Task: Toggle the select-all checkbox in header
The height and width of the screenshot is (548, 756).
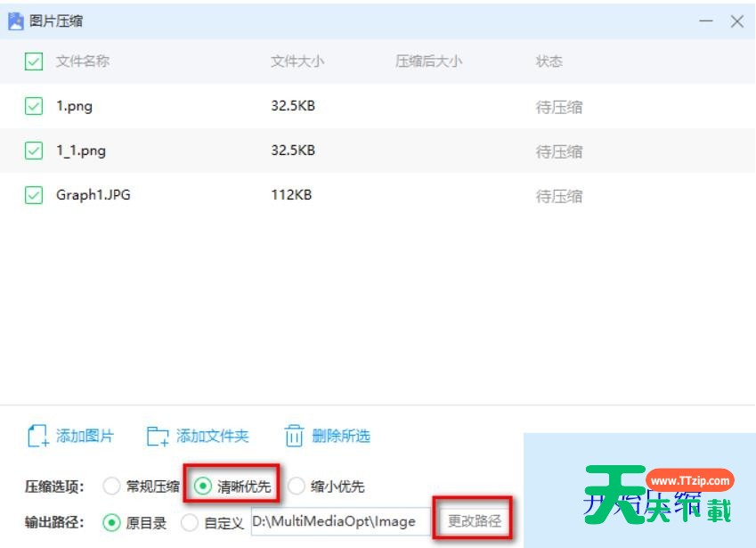Action: tap(34, 61)
